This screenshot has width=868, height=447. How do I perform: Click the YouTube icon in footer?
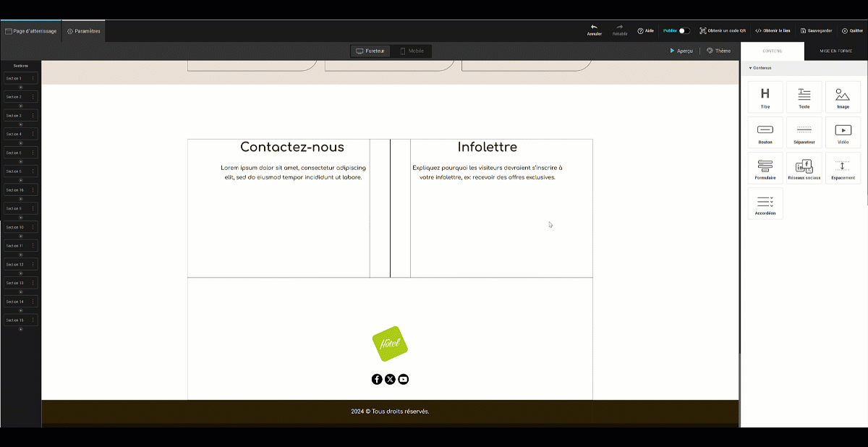[404, 379]
